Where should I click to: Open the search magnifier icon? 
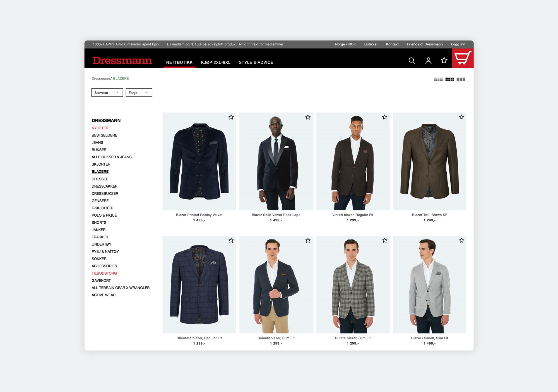(412, 61)
